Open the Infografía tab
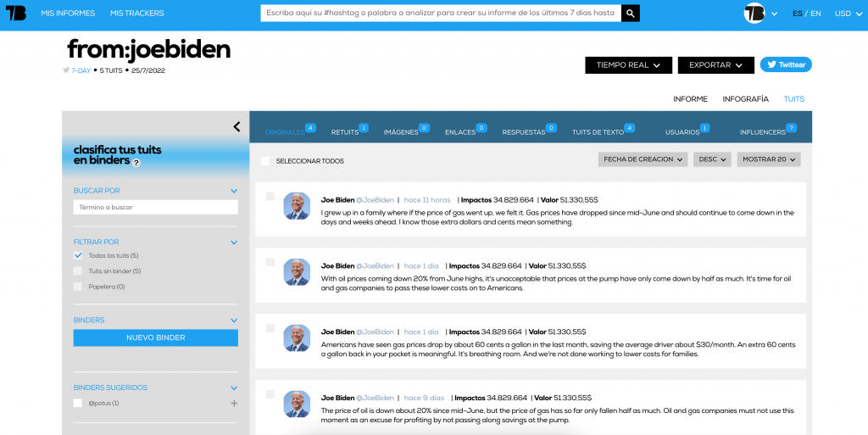 coord(745,99)
